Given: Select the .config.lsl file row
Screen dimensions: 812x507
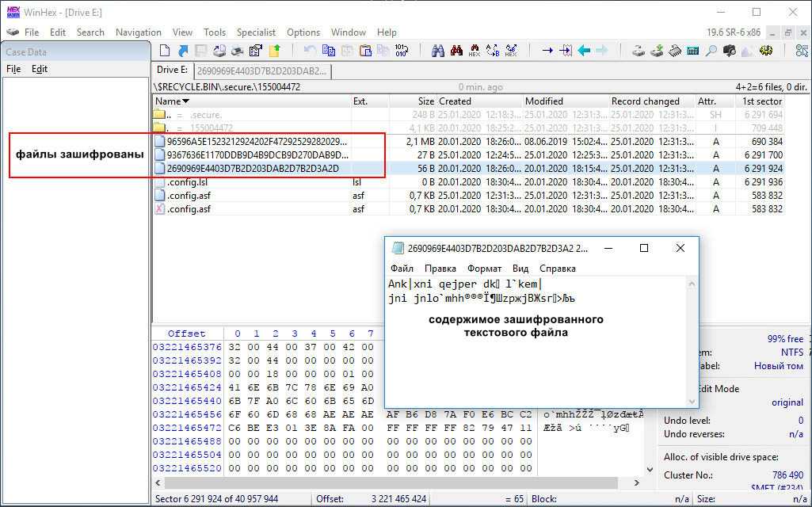Looking at the screenshot, I should pos(187,182).
